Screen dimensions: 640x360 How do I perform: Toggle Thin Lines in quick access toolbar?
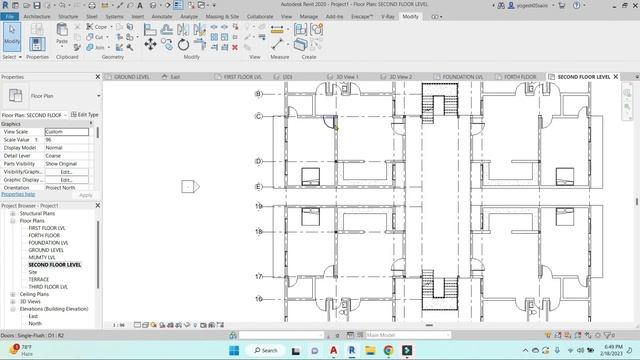[x=178, y=5]
